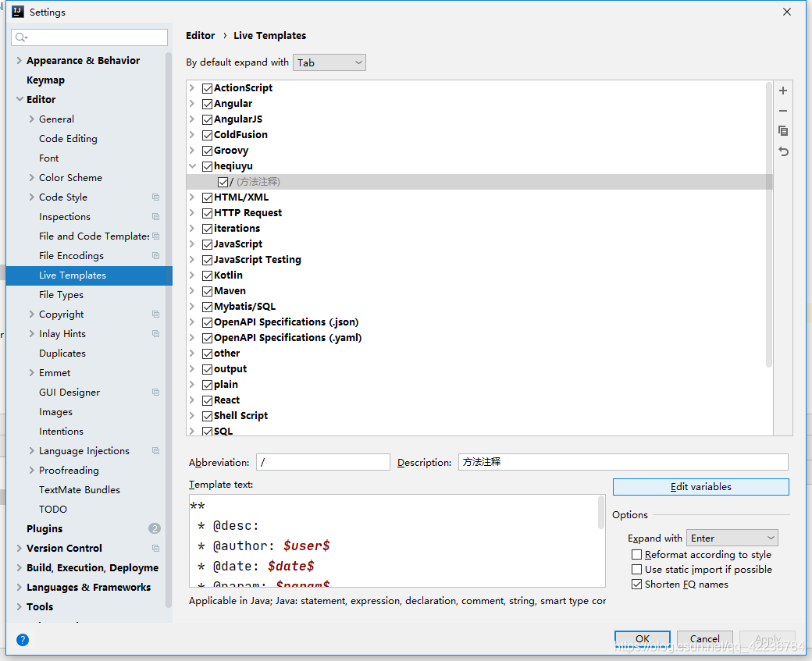This screenshot has width=812, height=661.
Task: Click project-level icon beside Language Injections
Action: 155,451
